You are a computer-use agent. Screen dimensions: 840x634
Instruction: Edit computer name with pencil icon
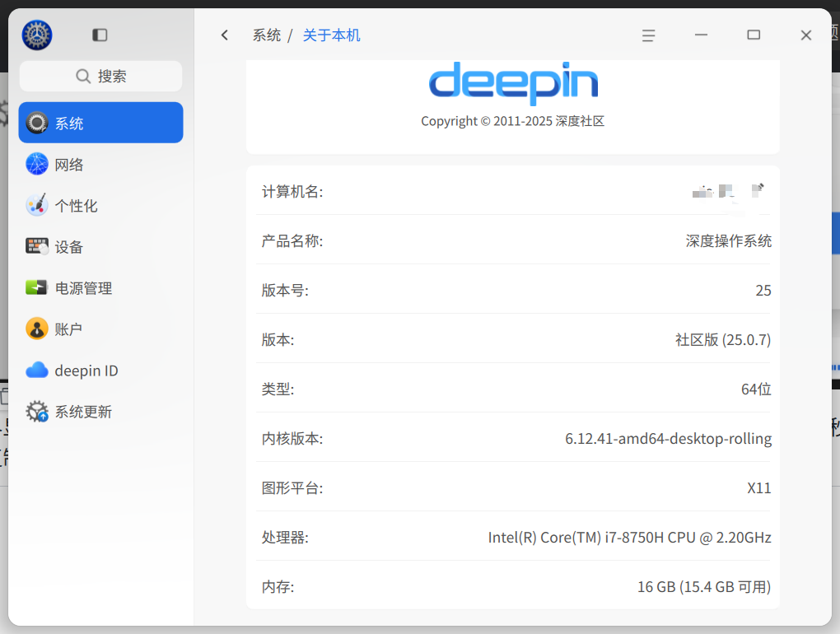point(758,191)
